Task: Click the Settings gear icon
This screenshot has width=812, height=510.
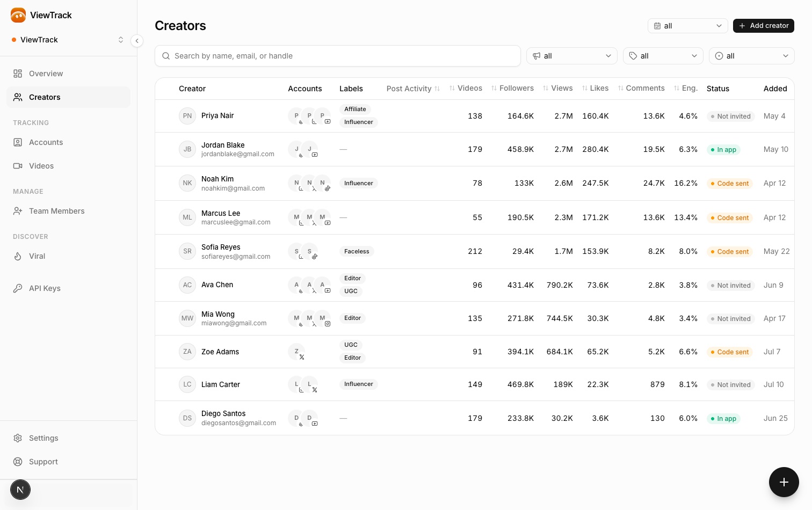Action: [18, 438]
